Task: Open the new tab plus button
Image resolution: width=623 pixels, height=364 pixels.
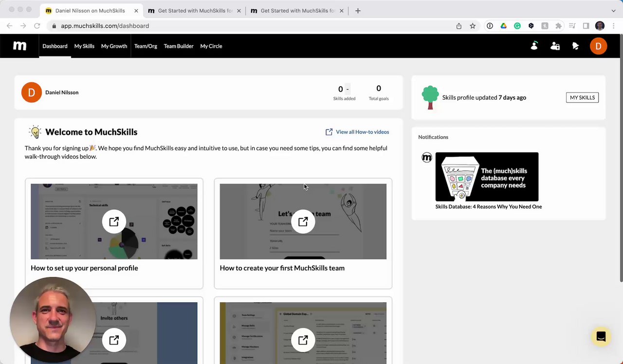Action: (x=358, y=11)
